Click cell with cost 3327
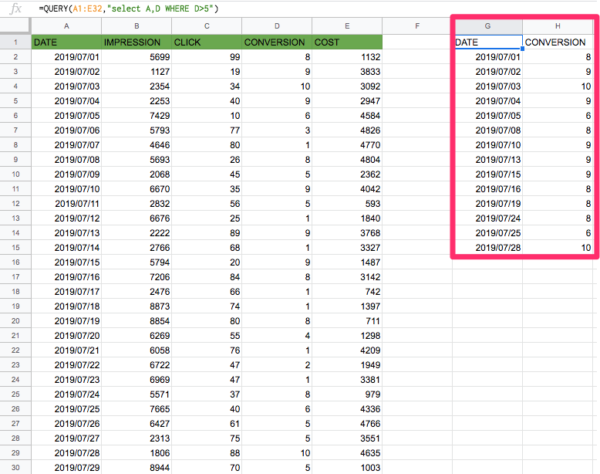600x474 pixels. [x=347, y=248]
